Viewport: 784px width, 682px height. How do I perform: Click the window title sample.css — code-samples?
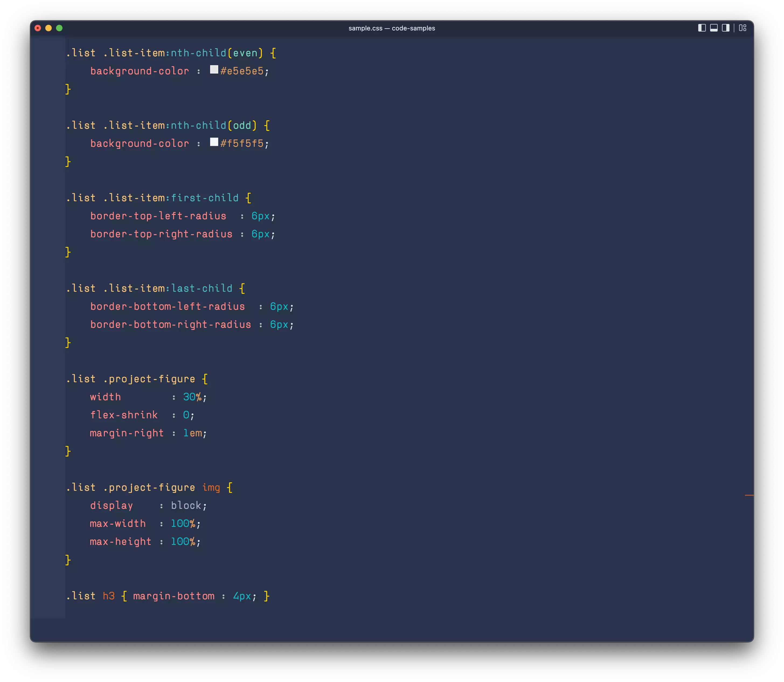(x=392, y=28)
